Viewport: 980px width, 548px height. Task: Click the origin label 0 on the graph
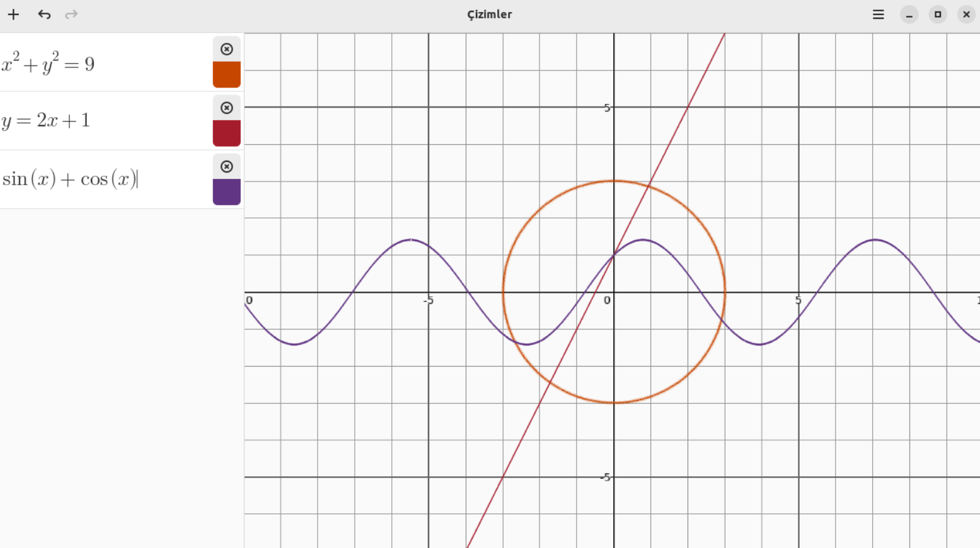[607, 300]
